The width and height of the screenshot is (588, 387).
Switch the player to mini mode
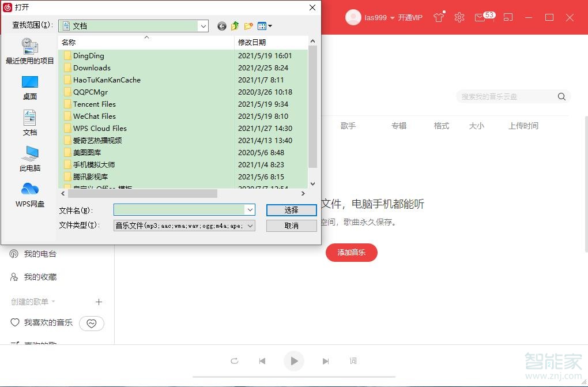tap(508, 17)
